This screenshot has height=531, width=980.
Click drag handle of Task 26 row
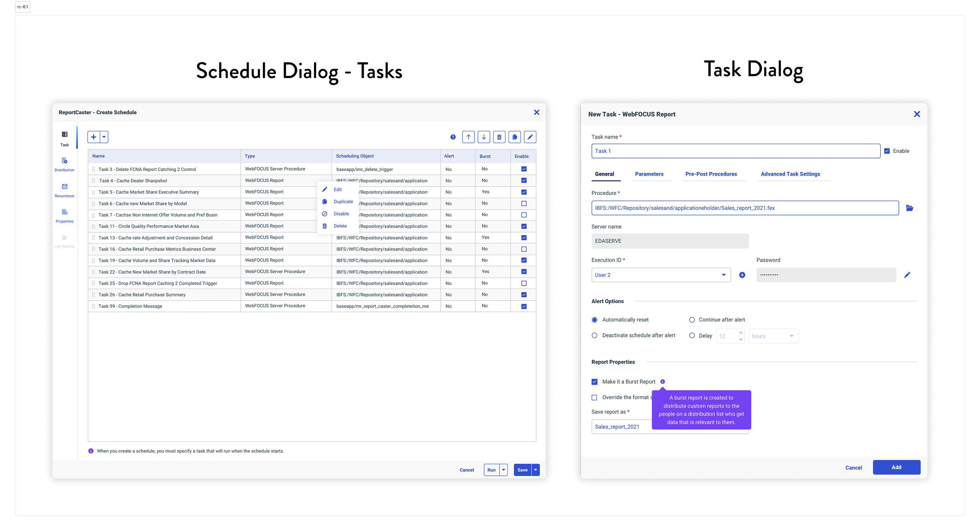(x=93, y=295)
